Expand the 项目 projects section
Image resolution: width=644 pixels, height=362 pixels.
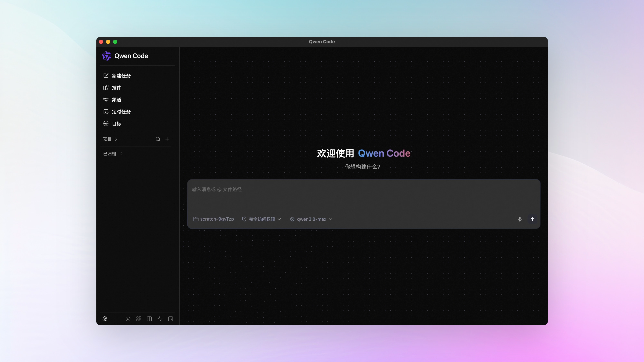tap(110, 139)
